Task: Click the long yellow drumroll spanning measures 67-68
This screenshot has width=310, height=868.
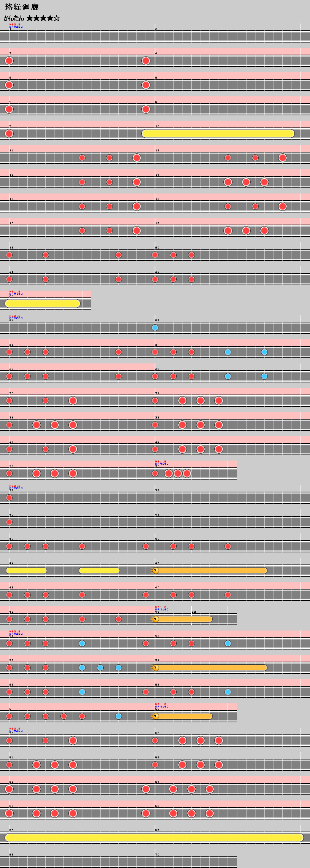Action: [154, 838]
